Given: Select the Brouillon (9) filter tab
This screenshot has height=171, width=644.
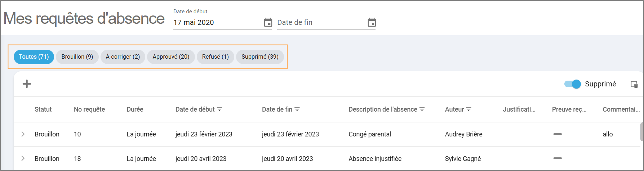Looking at the screenshot, I should coord(77,57).
